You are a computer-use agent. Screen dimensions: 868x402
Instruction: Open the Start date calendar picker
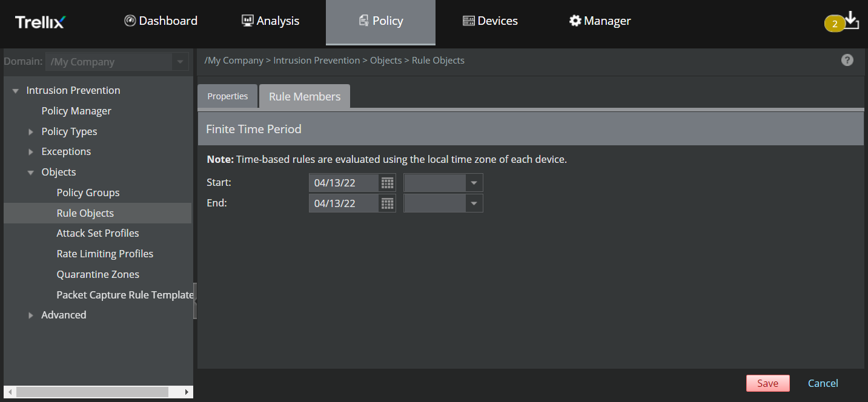pos(388,183)
